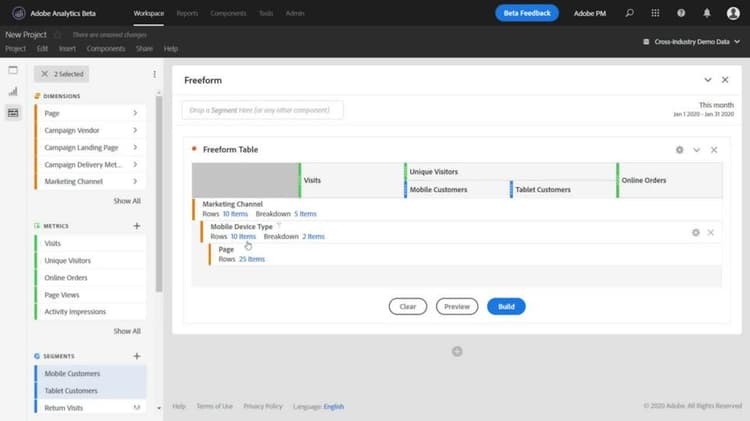Select the Mobile Customers segment
This screenshot has height=421, width=750.
(91, 374)
